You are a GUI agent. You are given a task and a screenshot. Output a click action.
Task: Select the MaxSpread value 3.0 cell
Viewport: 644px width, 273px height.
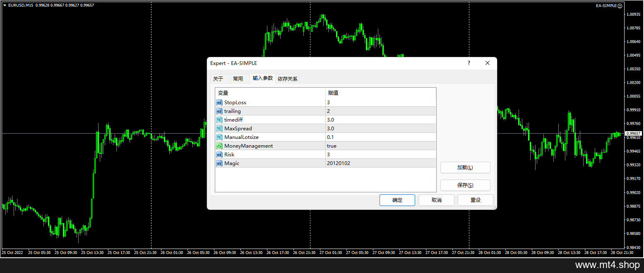click(381, 128)
